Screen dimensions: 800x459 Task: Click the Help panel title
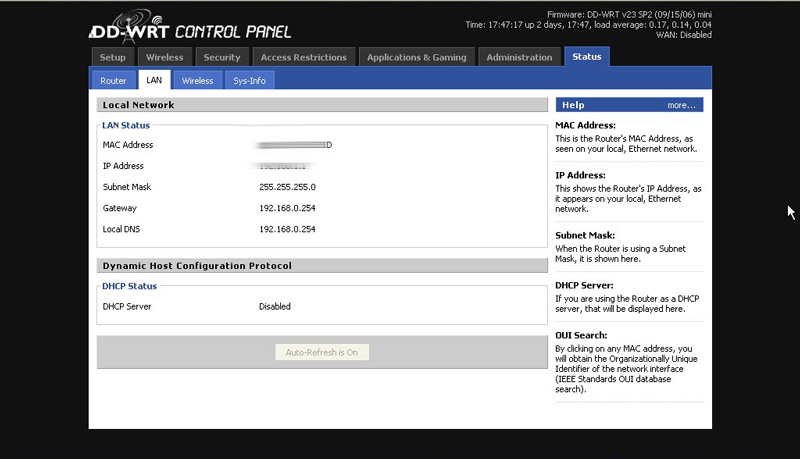pos(573,105)
